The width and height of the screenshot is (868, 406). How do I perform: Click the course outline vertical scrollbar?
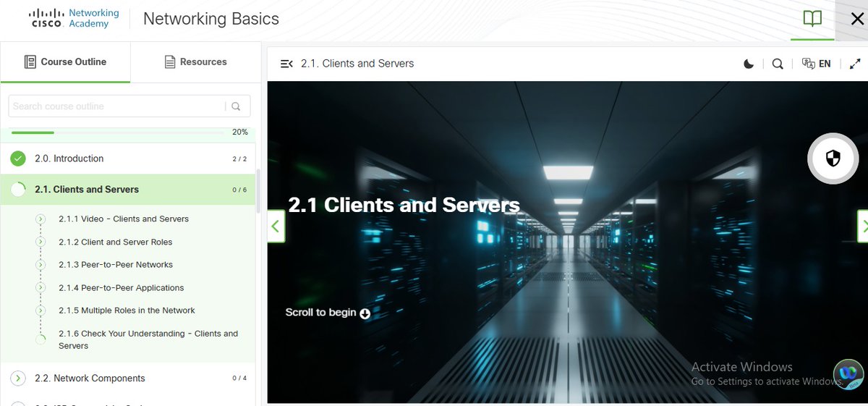[258, 192]
